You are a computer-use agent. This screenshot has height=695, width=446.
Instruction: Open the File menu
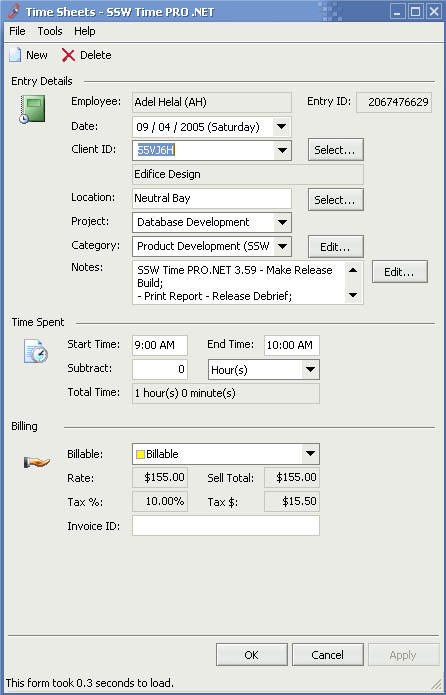click(x=17, y=31)
